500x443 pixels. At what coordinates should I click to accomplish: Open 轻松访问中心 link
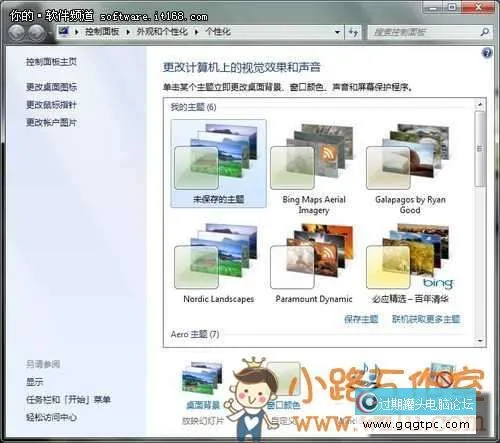[x=51, y=417]
